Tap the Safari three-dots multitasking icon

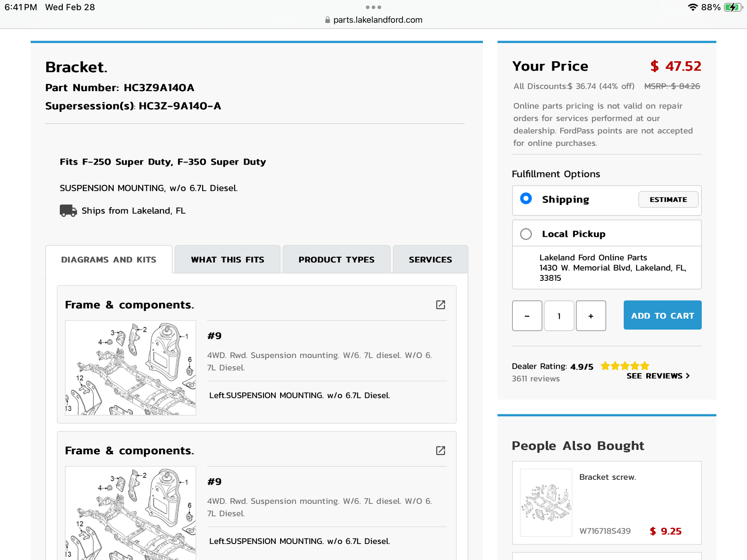point(373,7)
